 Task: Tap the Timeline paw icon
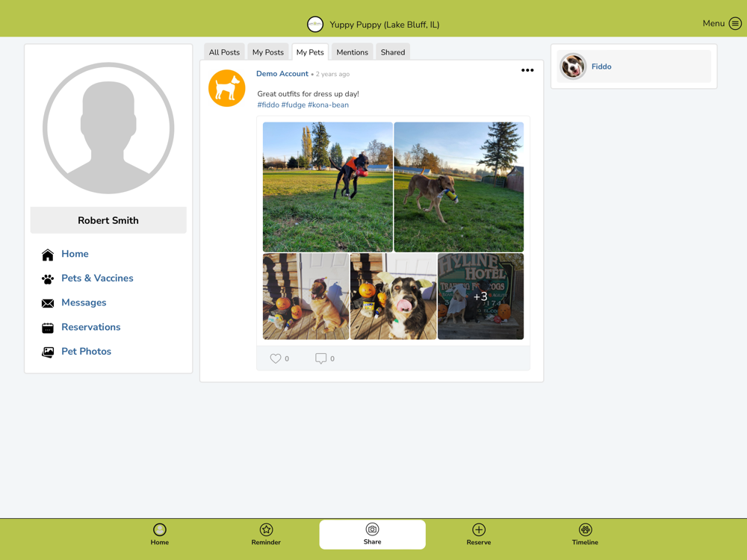tap(585, 529)
